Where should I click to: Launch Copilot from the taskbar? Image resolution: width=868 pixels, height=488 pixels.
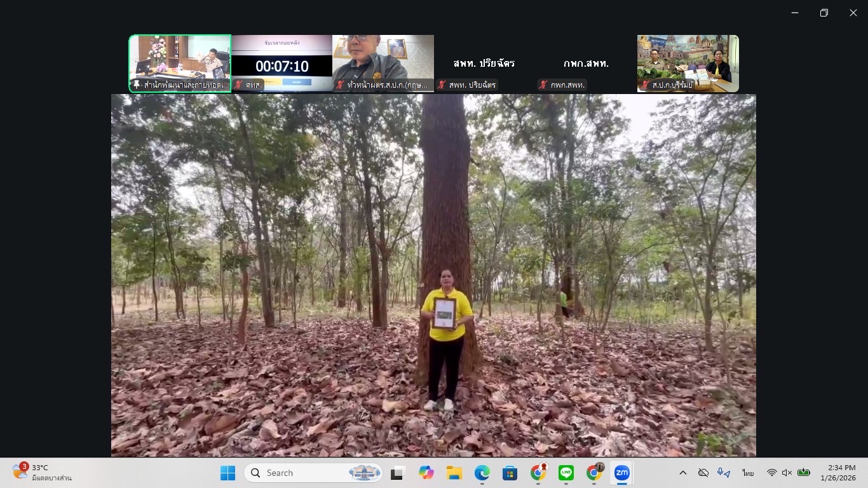[x=426, y=473]
